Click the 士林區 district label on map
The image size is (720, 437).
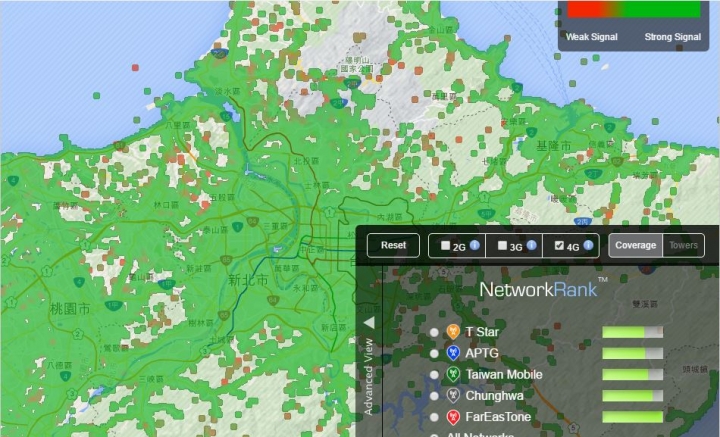(x=317, y=185)
